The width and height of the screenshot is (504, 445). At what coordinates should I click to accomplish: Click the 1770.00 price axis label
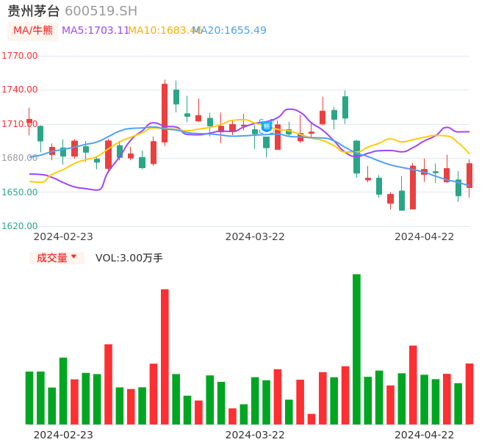point(19,56)
